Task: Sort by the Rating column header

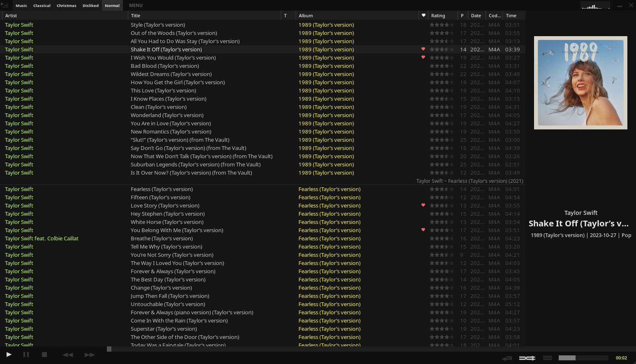Action: pyautogui.click(x=443, y=16)
